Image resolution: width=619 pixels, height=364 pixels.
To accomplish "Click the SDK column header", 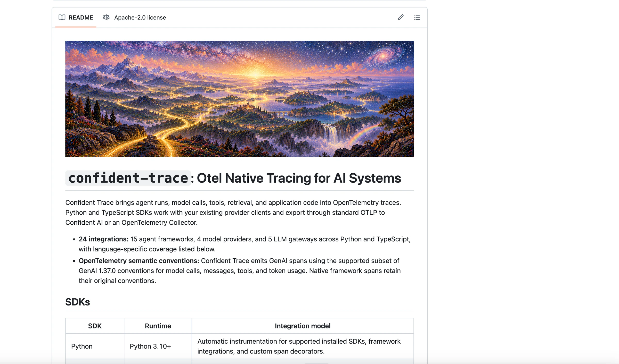I will pos(95,326).
